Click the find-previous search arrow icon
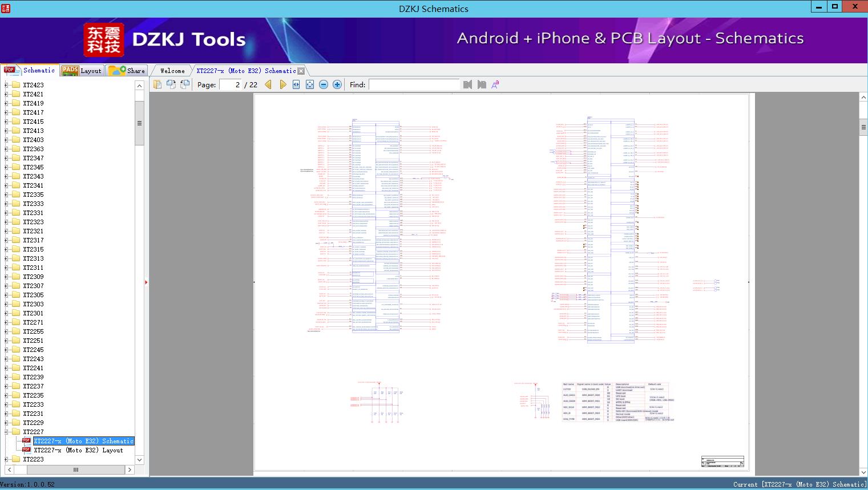 click(467, 84)
